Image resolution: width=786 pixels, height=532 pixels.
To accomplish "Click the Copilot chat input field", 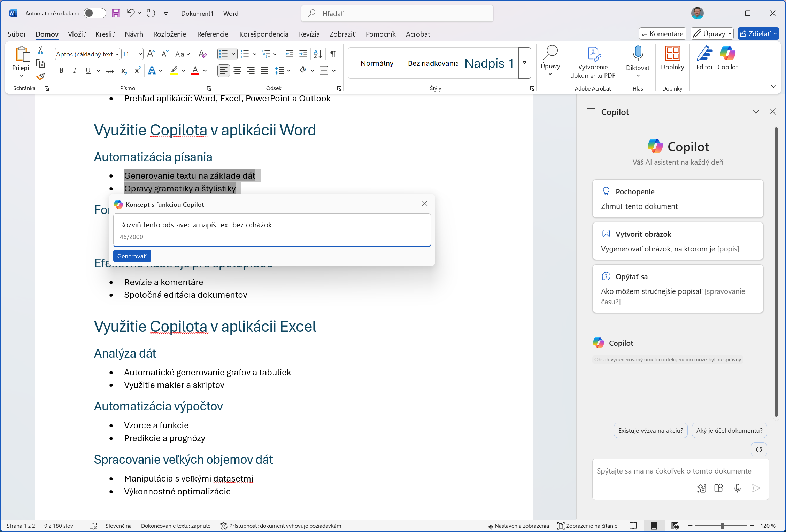I will (674, 471).
